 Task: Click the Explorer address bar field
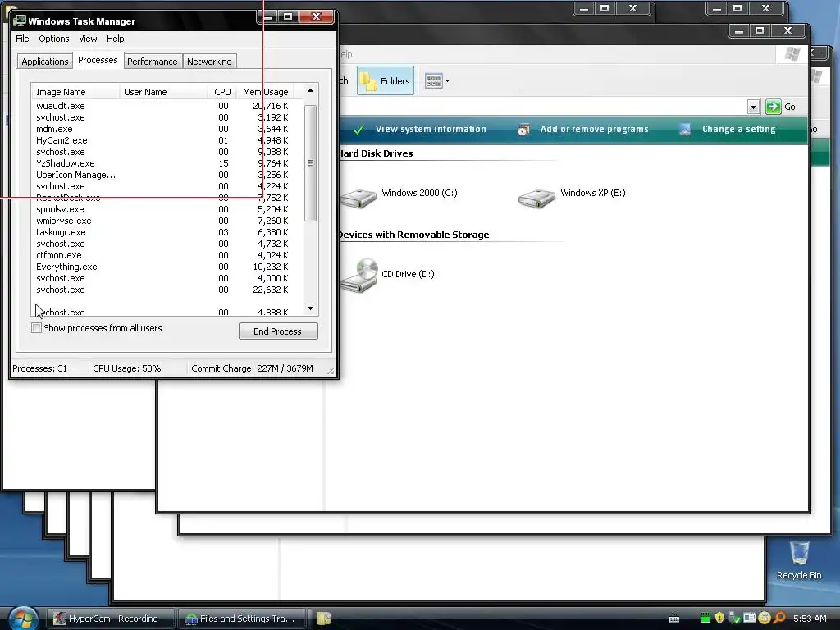542,107
